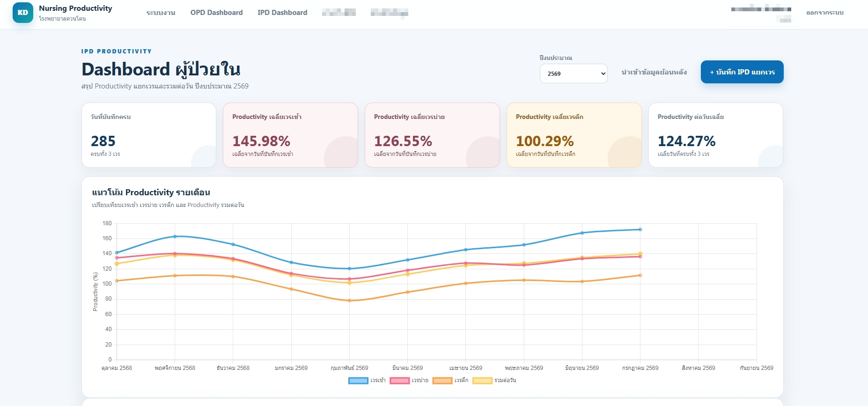The height and width of the screenshot is (406, 868).
Task: Click the Dashboard ผู้ป่วยใน page heading
Action: 161,69
